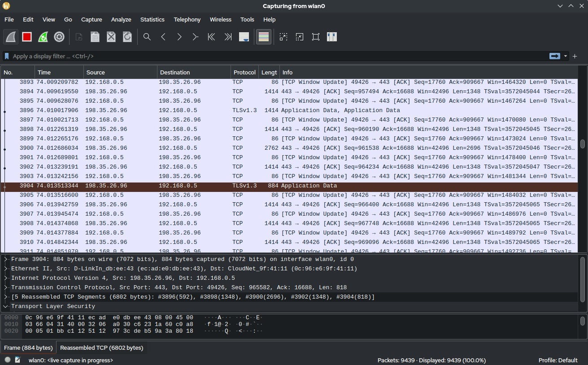Open capture options gear icon
Viewport: 588px width, 365px height.
[59, 37]
